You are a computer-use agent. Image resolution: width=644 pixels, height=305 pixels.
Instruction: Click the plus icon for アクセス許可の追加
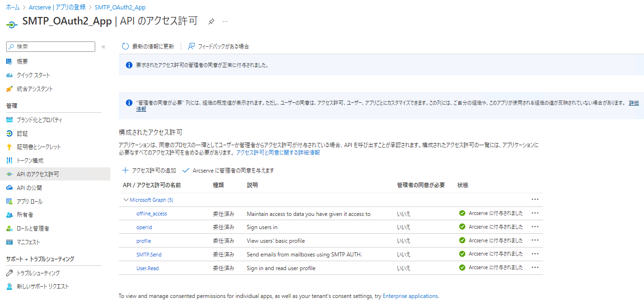point(125,170)
